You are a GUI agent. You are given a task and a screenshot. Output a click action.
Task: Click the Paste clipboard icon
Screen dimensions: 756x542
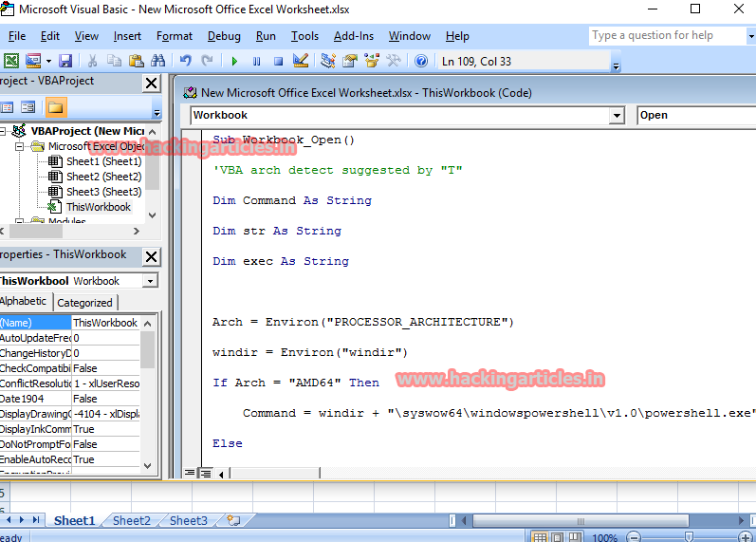137,61
